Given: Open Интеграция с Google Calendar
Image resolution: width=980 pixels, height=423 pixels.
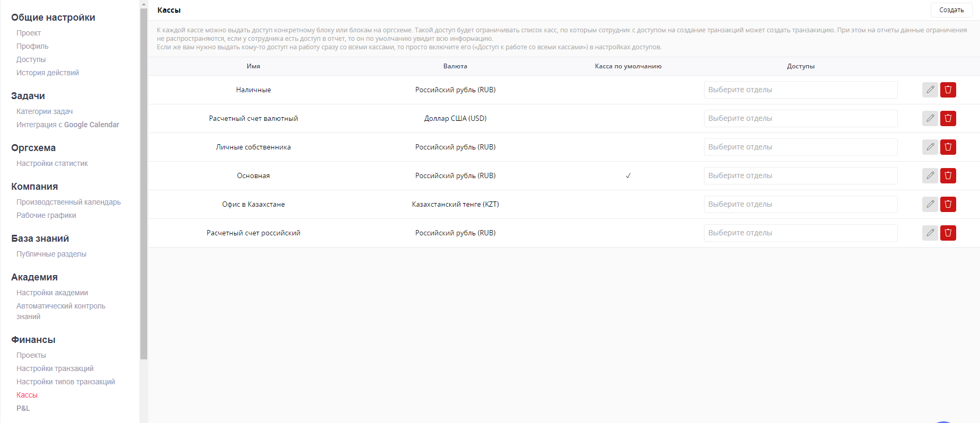Looking at the screenshot, I should click(x=67, y=125).
